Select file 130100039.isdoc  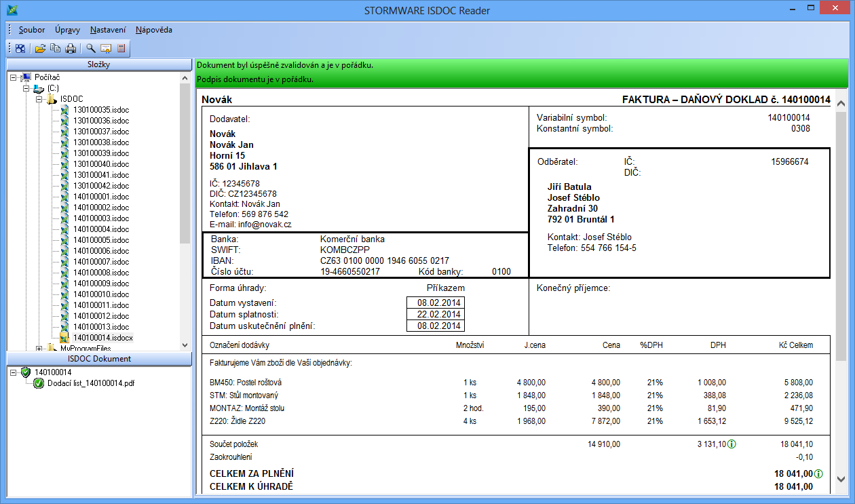click(101, 153)
